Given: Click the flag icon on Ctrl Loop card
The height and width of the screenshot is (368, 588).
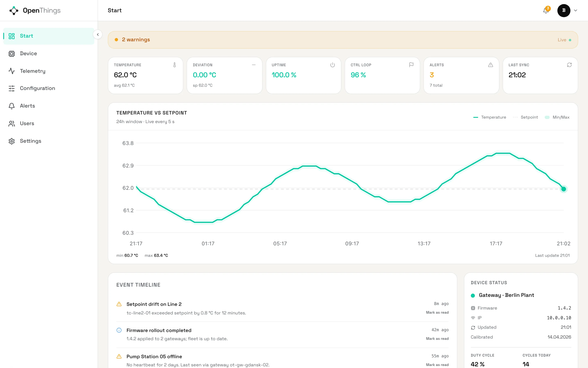Looking at the screenshot, I should 411,65.
